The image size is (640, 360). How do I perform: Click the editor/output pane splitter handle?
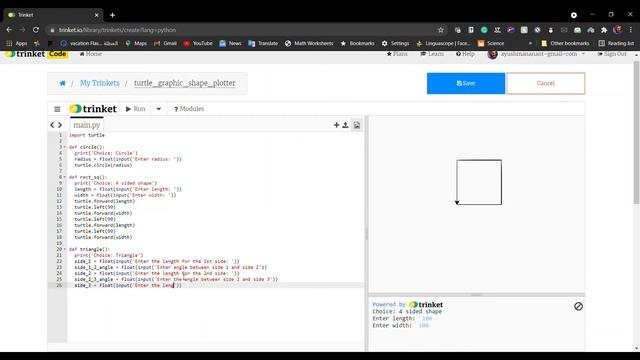coord(366,234)
